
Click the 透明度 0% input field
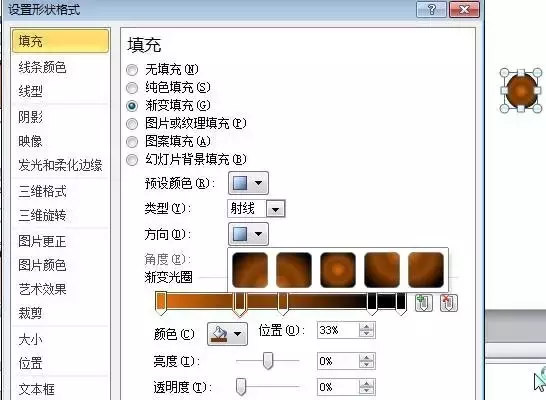338,387
